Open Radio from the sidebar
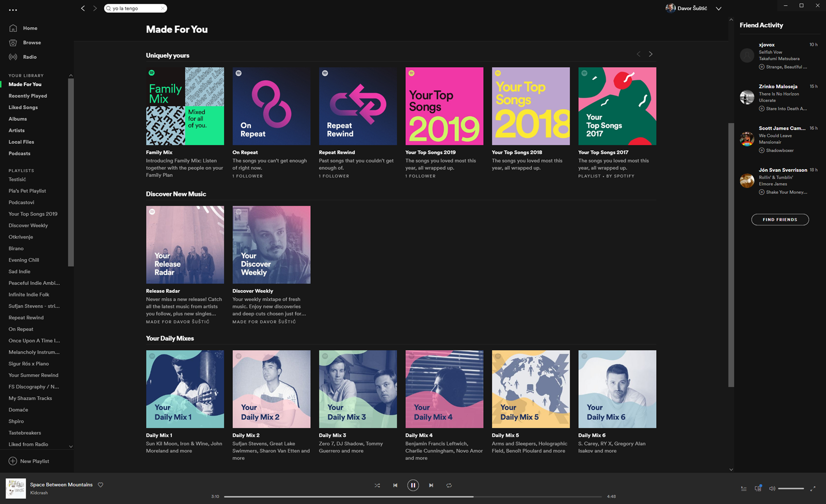 click(29, 57)
